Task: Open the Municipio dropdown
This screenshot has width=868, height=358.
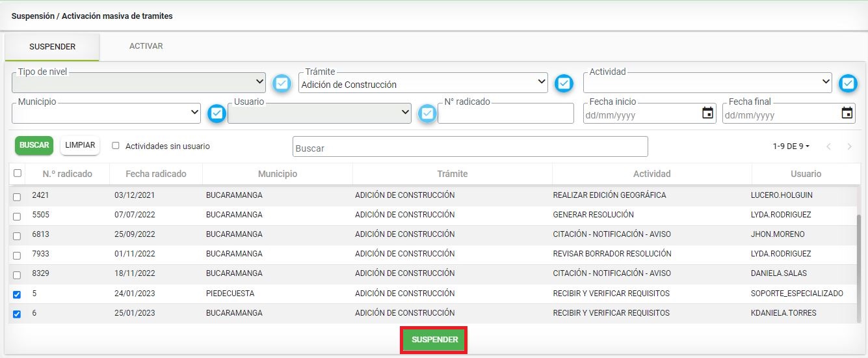Action: (107, 114)
